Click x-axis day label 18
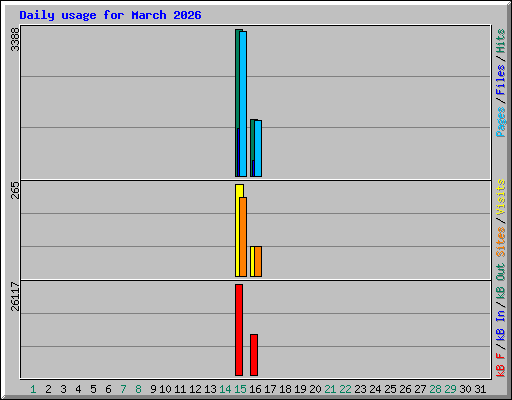This screenshot has height=400, width=512. (285, 389)
